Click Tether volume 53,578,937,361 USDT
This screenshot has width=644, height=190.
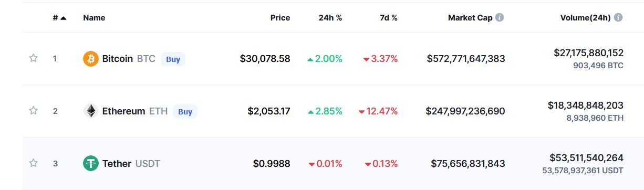pyautogui.click(x=583, y=171)
